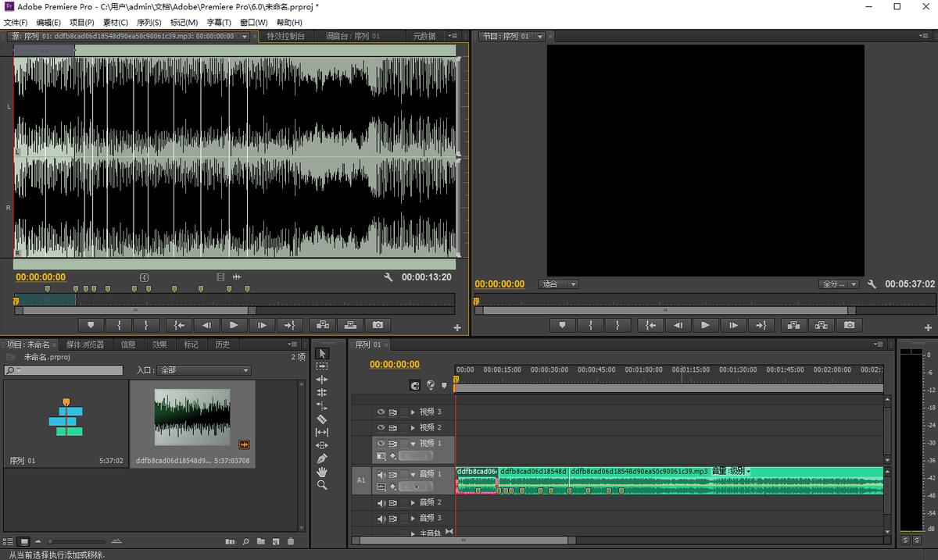Select the Razor tool in the tools panel
This screenshot has width=938, height=560.
click(322, 419)
